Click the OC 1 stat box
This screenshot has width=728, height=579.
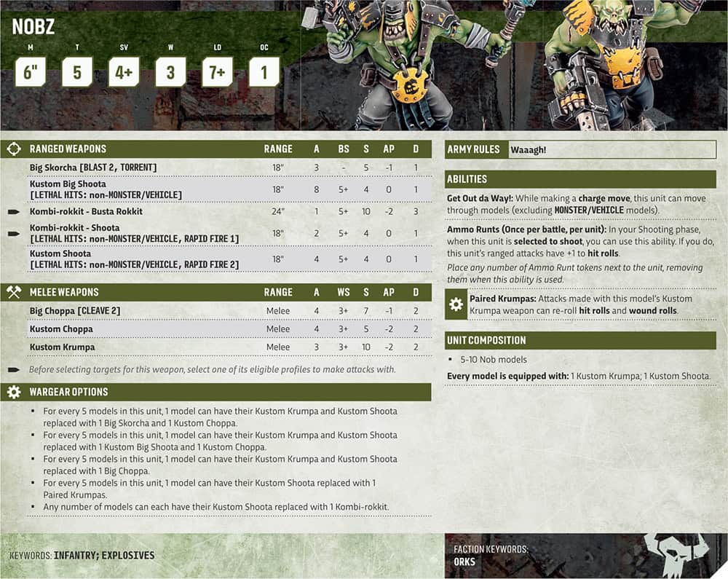click(x=264, y=71)
